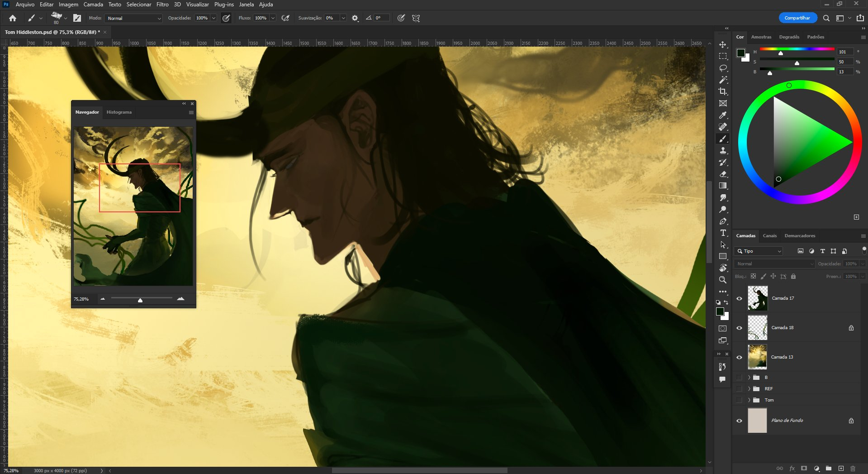The image size is (868, 474).
Task: Select the Eraser tool
Action: coord(723,174)
